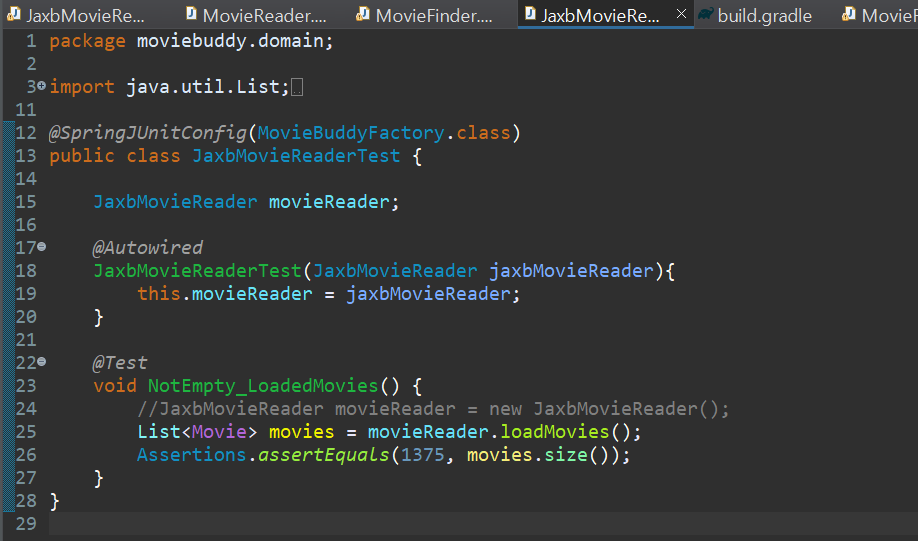Click the Java file icon on the active tab
The image size is (918, 541).
(x=530, y=13)
